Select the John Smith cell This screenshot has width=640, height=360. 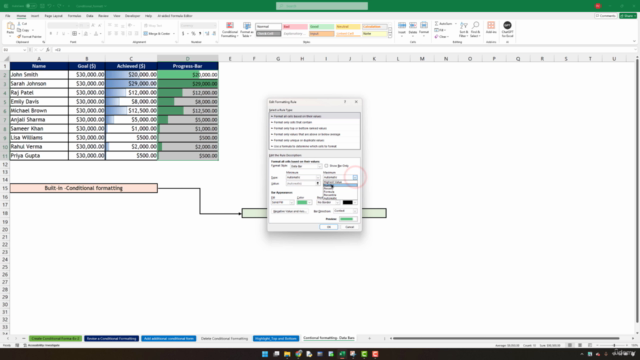(x=39, y=75)
